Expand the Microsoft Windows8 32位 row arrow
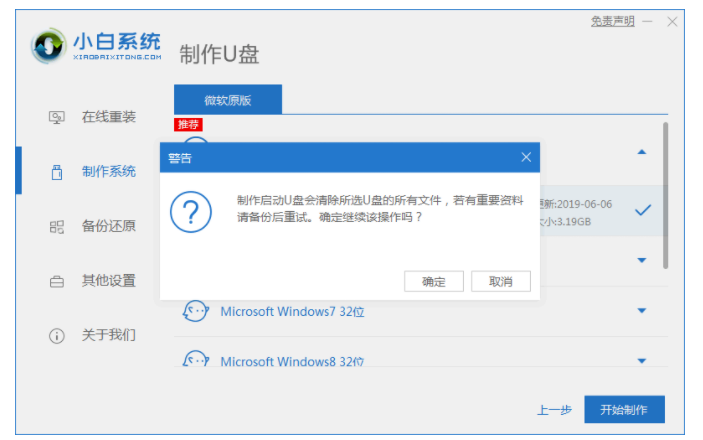The width and height of the screenshot is (703, 440). tap(642, 361)
